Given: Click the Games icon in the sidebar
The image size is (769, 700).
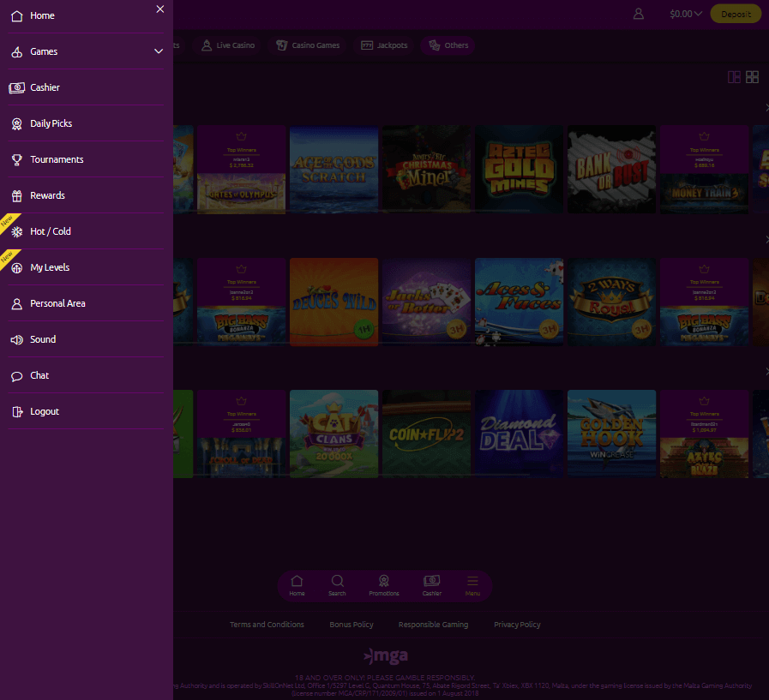Looking at the screenshot, I should (x=16, y=51).
